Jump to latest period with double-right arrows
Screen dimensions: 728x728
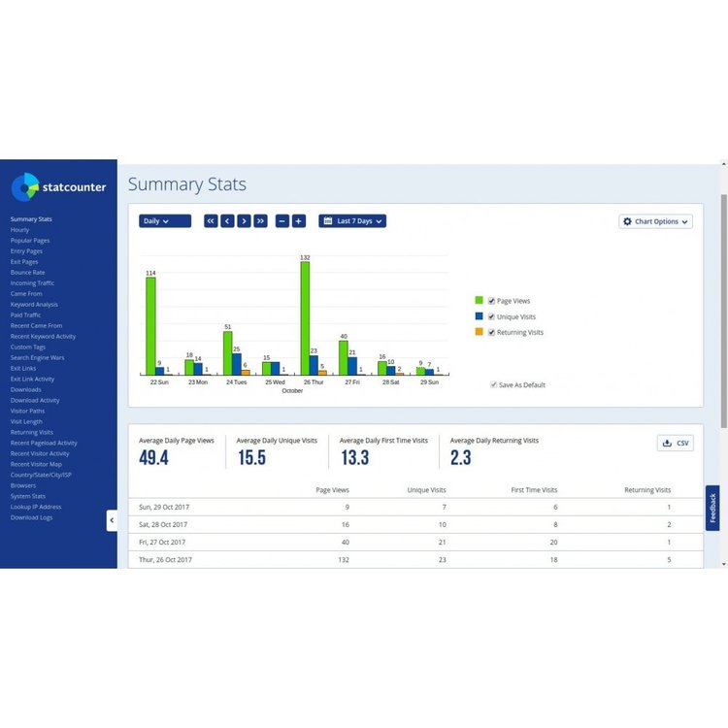(x=260, y=221)
